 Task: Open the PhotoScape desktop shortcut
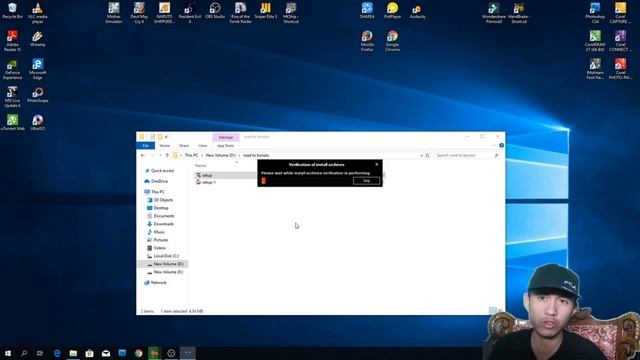pyautogui.click(x=38, y=94)
